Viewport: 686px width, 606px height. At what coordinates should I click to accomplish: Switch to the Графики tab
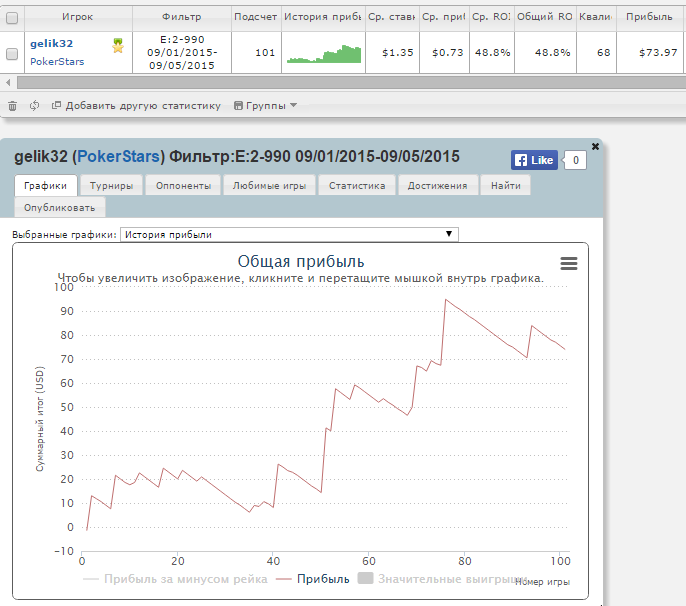pyautogui.click(x=46, y=186)
